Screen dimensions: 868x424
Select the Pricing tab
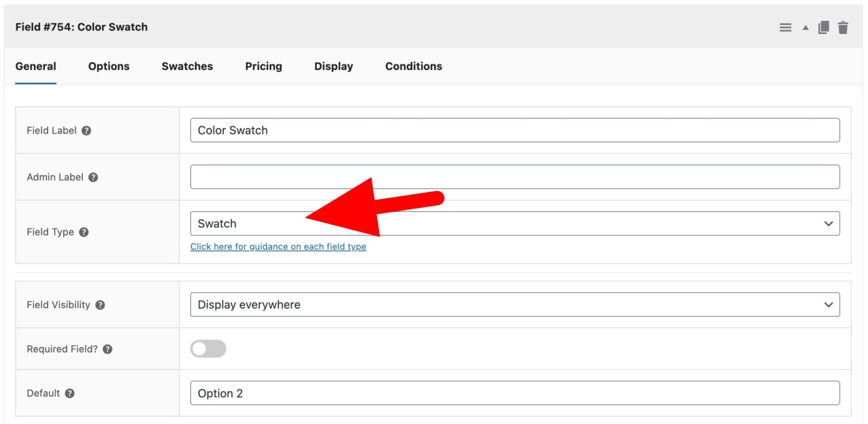(x=263, y=66)
